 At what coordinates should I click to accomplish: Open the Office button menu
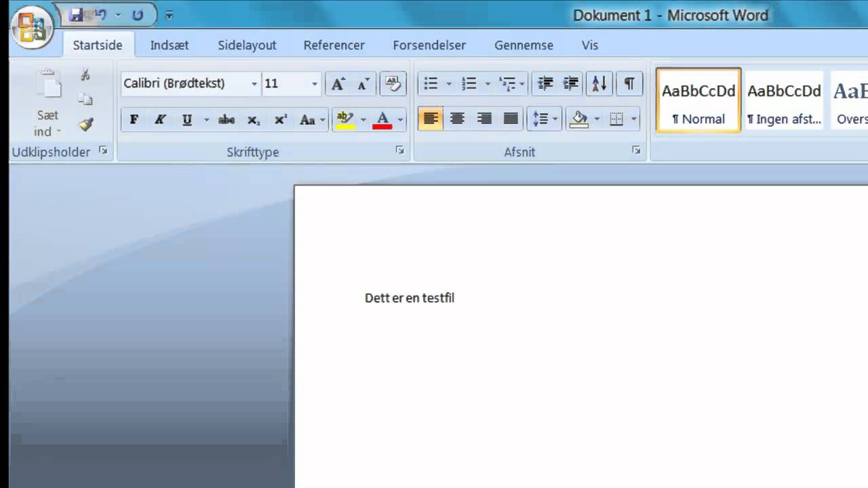click(32, 27)
